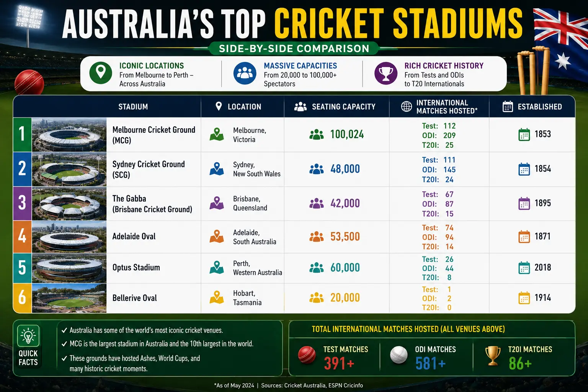Screen dimensions: 588x392
Task: Click the orange people icon beside 53,500
Action: click(x=317, y=237)
